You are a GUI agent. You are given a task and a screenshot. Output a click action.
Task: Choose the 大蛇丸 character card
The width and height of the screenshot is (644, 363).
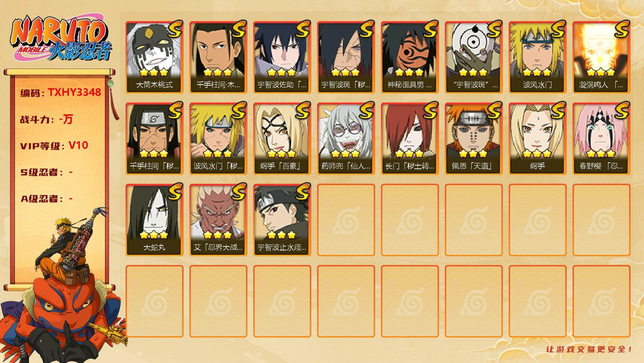[154, 220]
